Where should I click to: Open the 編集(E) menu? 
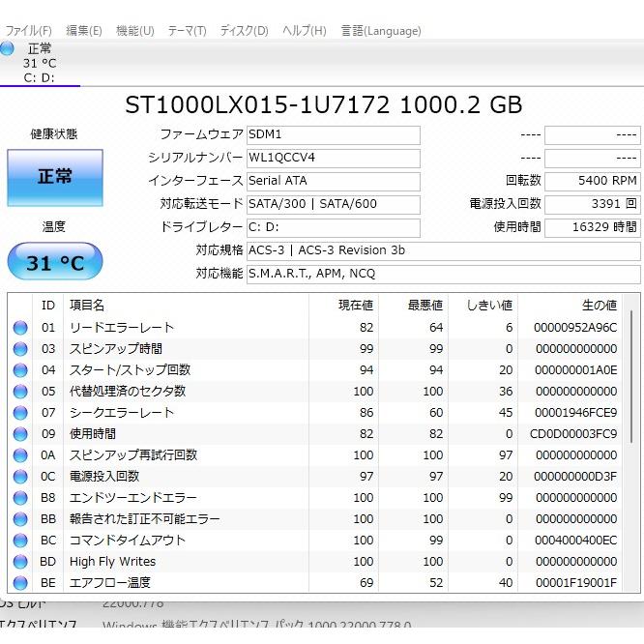[84, 31]
